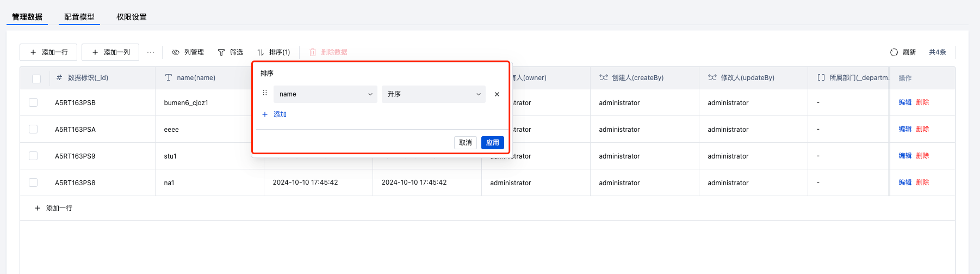Image resolution: width=980 pixels, height=274 pixels.
Task: Click 删除 link for the na1 row
Action: point(922,182)
